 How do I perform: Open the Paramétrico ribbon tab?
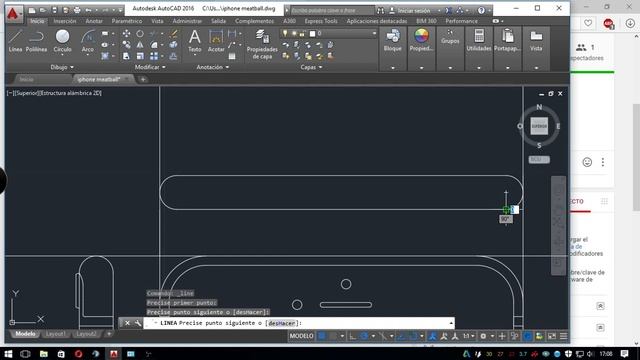127,21
